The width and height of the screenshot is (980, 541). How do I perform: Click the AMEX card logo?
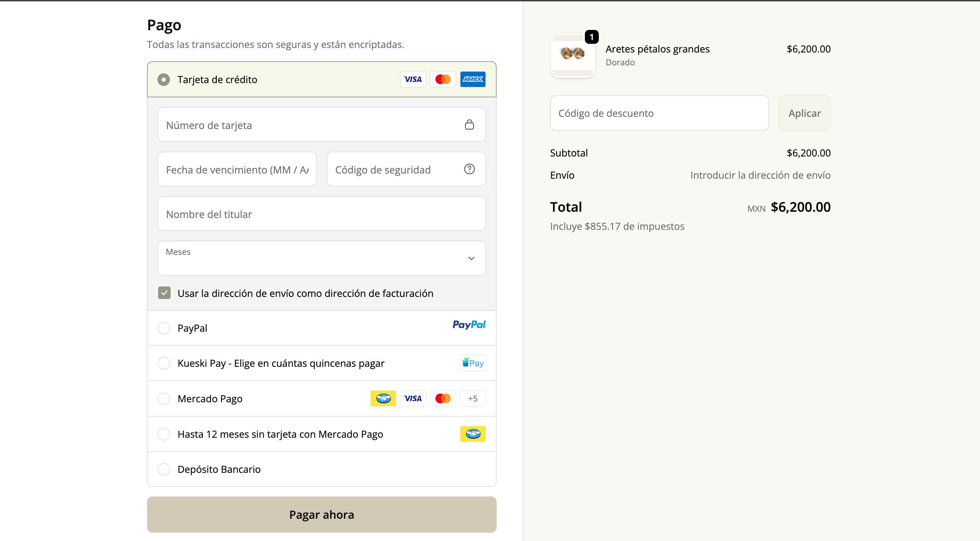tap(473, 79)
